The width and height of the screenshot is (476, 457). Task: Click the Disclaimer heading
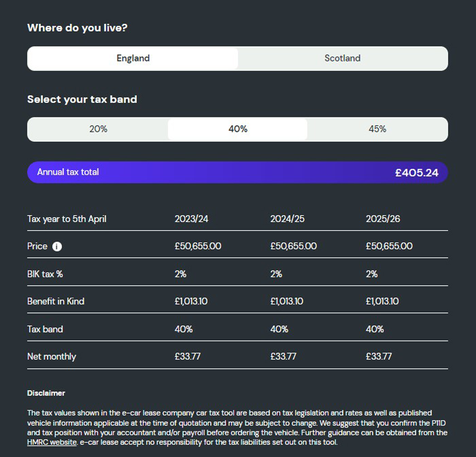pos(46,393)
